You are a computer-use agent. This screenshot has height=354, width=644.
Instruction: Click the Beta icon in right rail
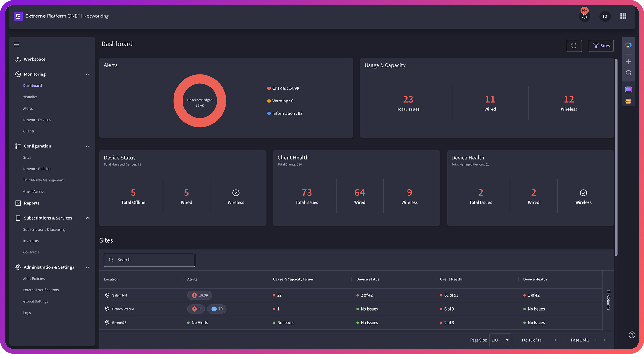click(x=628, y=101)
